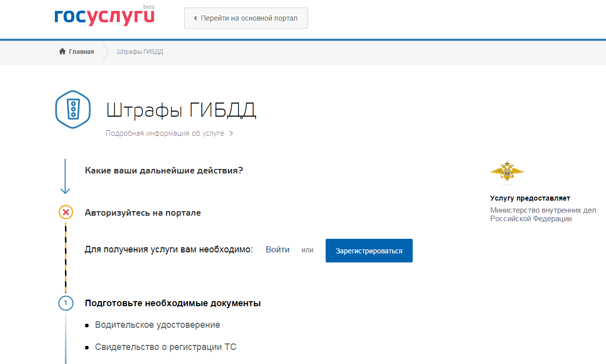Click the heading Штрафы ГИБДД
Image resolution: width=606 pixels, height=364 pixels.
pos(181,110)
